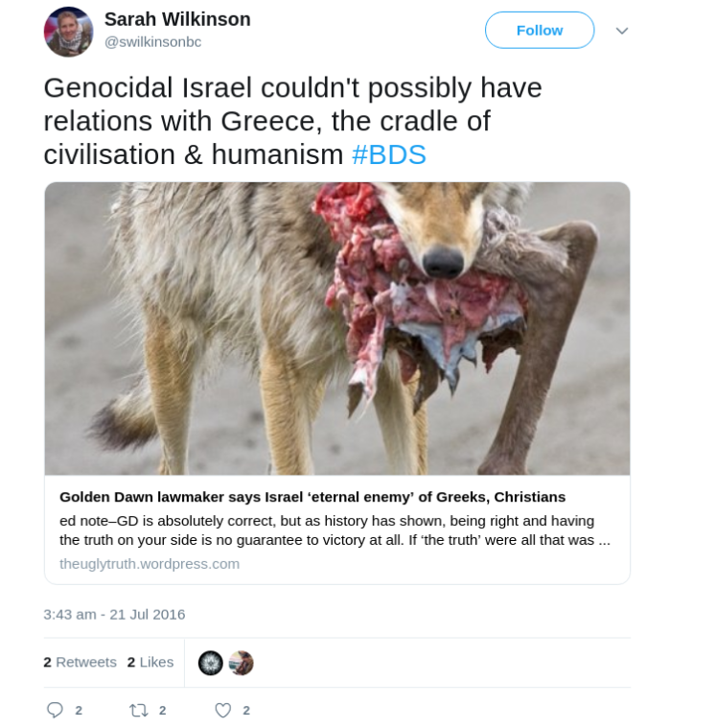This screenshot has height=728, width=716.
Task: Open the Golden Dawn lawmaker article headline
Action: click(312, 497)
